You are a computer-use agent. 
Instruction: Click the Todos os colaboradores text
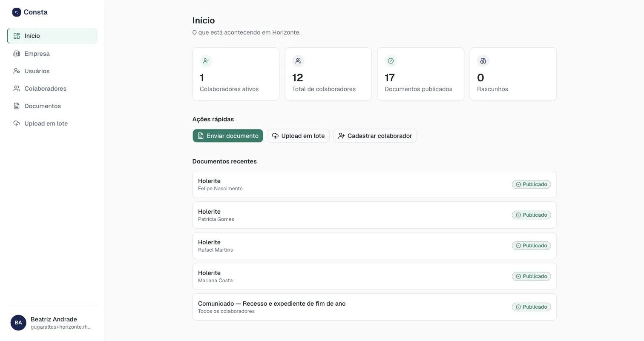tap(226, 311)
